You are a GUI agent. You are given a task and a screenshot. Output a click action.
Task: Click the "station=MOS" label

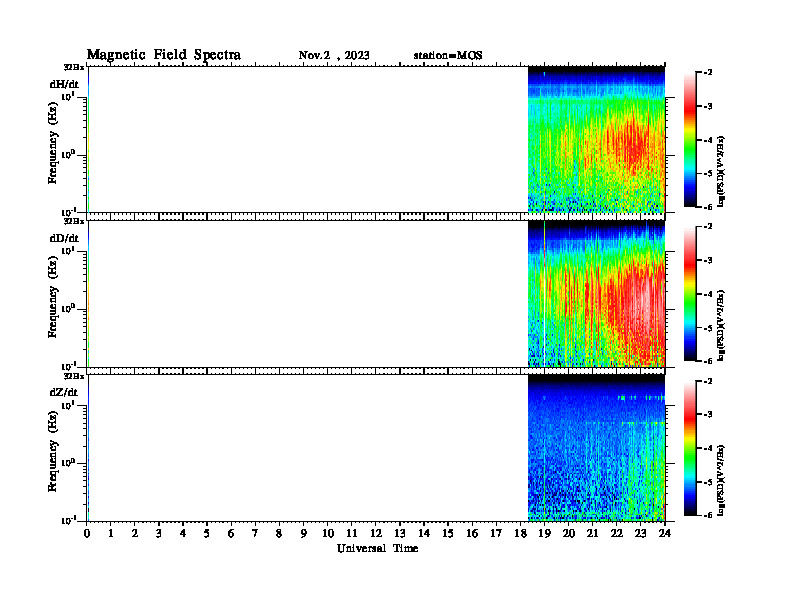tap(448, 55)
